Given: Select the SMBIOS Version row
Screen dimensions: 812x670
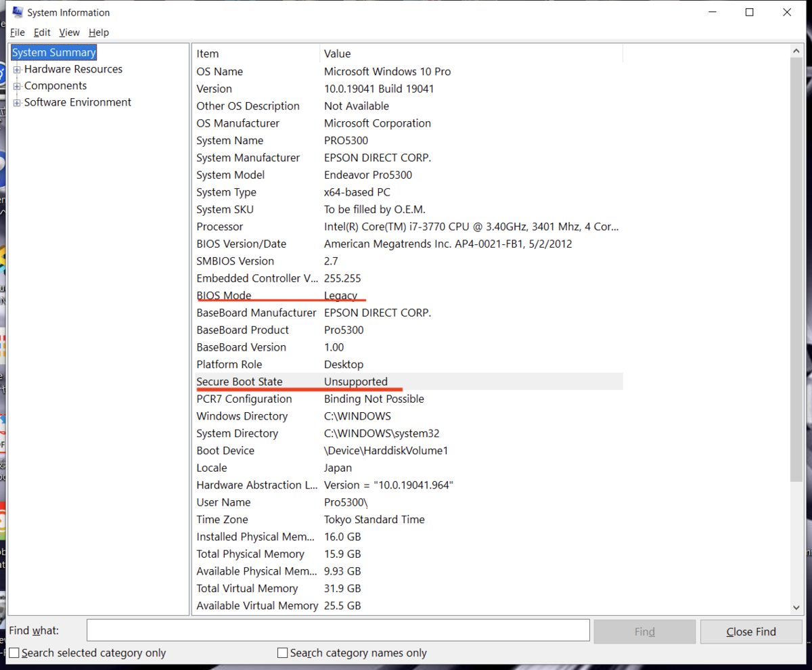Looking at the screenshot, I should [x=409, y=261].
